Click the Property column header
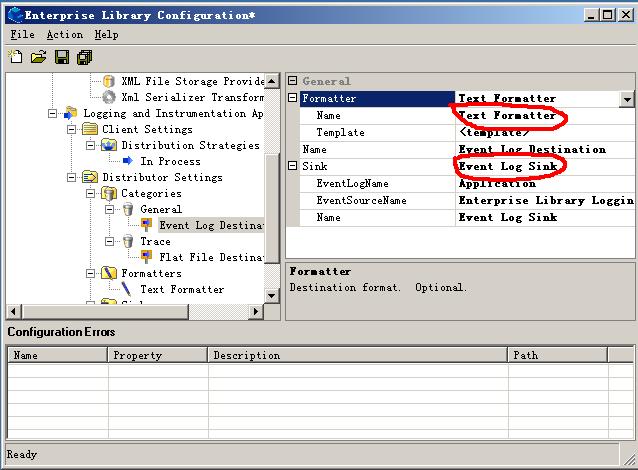Screen dimensions: 638x470 156,355
